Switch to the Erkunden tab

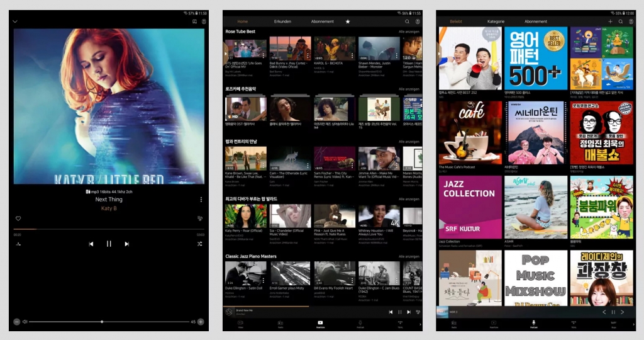pos(282,21)
